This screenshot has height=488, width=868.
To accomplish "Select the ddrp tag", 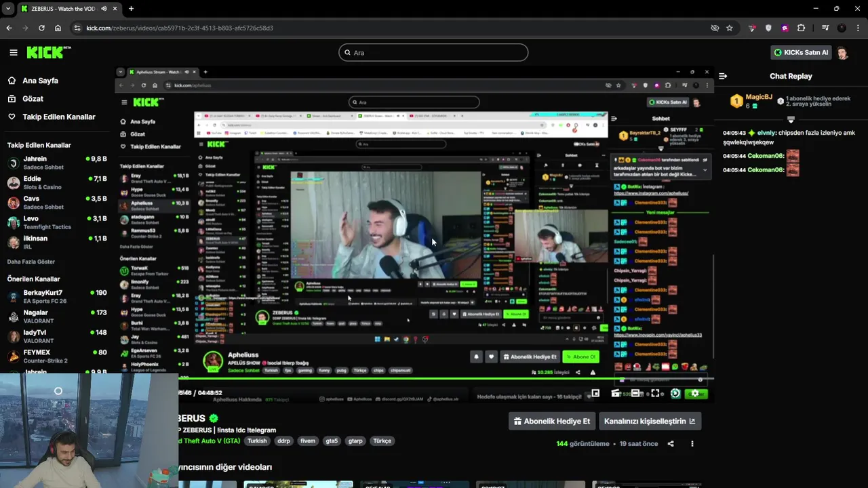I will (283, 441).
